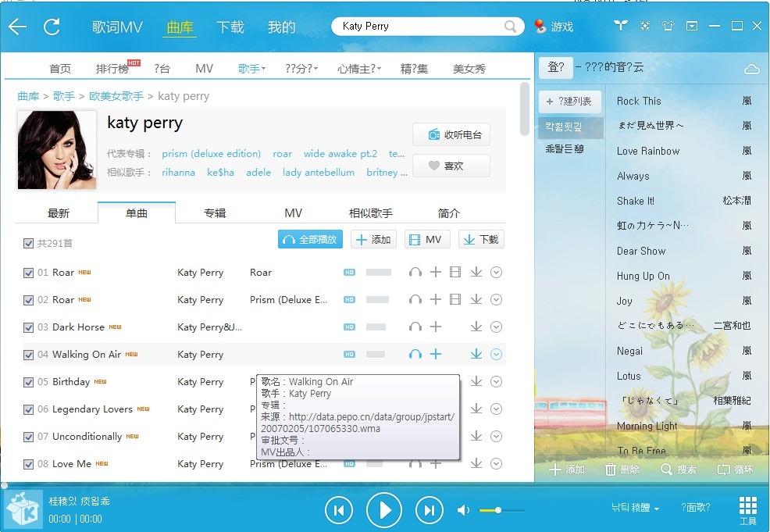
Task: Listen to Dark Horse via headphone icon
Action: click(x=415, y=327)
